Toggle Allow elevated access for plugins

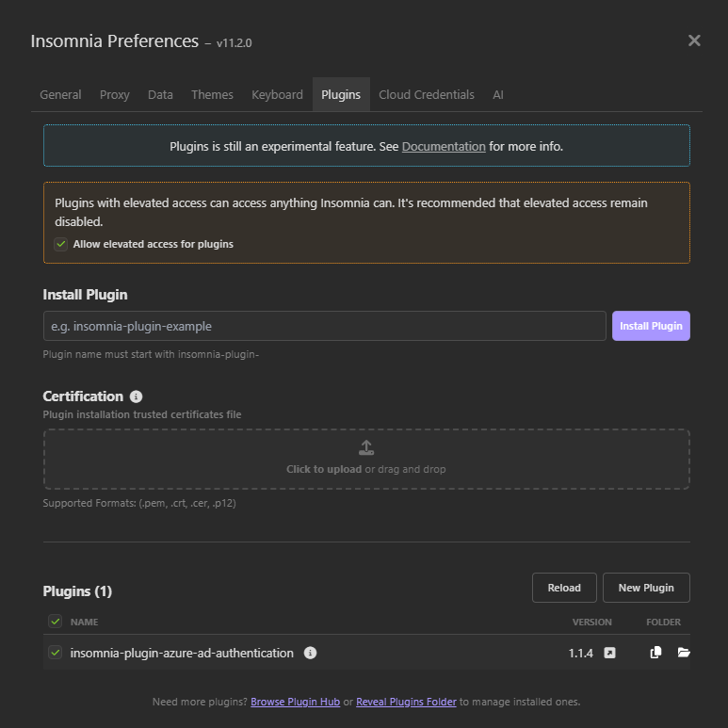[61, 244]
